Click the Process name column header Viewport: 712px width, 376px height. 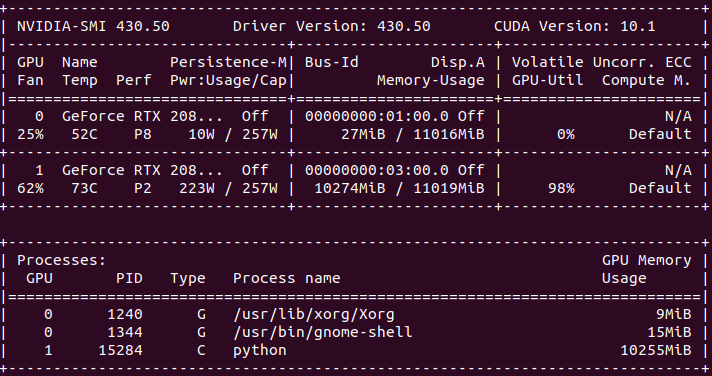tap(287, 278)
